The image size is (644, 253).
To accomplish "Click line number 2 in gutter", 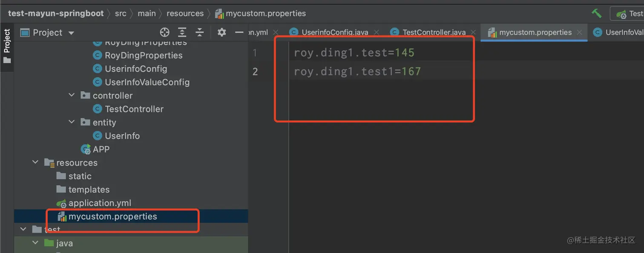I will (x=255, y=71).
